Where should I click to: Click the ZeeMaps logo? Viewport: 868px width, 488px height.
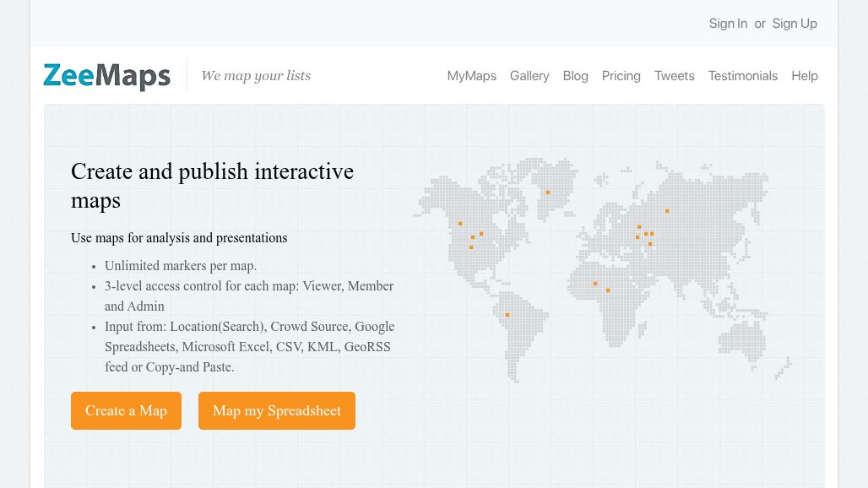(106, 76)
